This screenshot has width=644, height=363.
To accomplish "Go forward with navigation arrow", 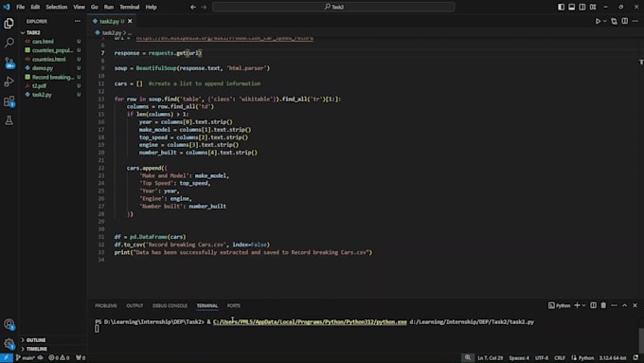I will click(204, 7).
